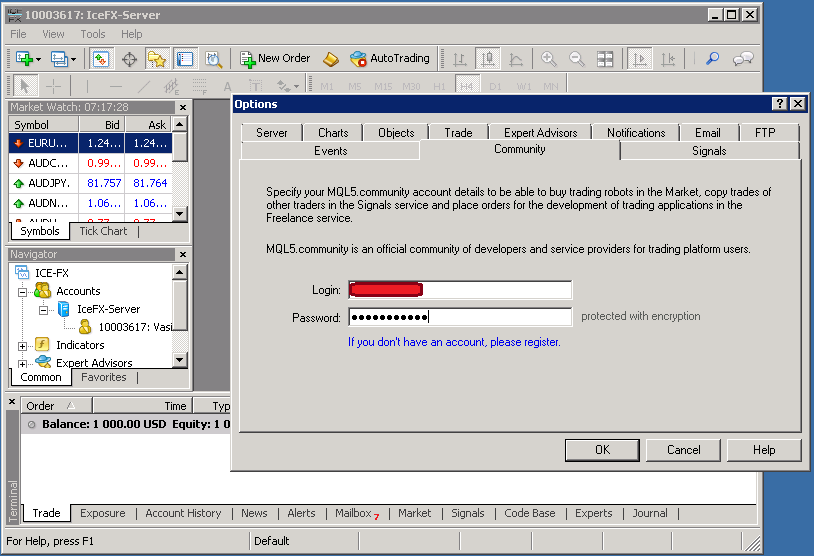Screen dimensions: 814x556
Task: Close the Market Watch panel
Action: tap(183, 107)
